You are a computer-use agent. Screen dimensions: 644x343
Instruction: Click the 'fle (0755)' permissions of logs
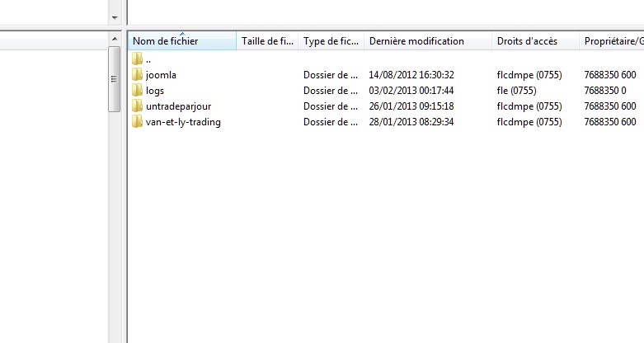519,91
